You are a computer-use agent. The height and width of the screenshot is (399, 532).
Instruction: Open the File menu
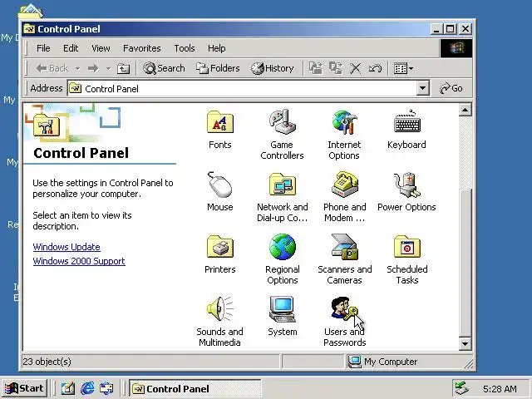[43, 48]
